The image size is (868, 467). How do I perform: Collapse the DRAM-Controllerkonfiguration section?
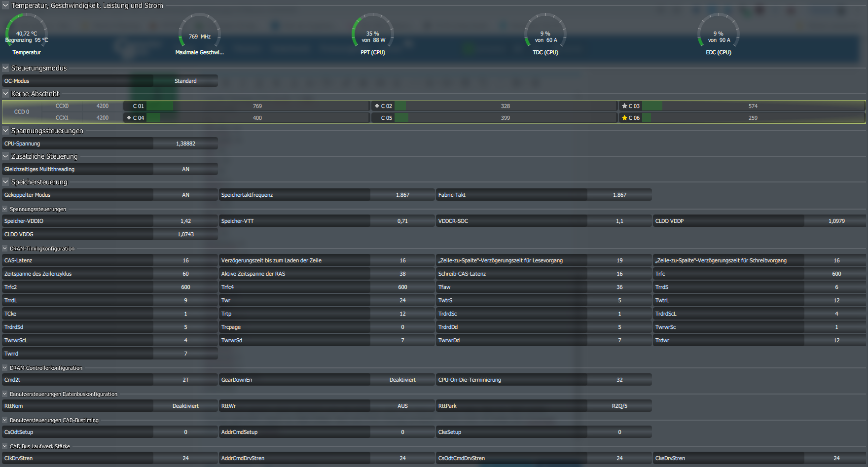pyautogui.click(x=5, y=368)
